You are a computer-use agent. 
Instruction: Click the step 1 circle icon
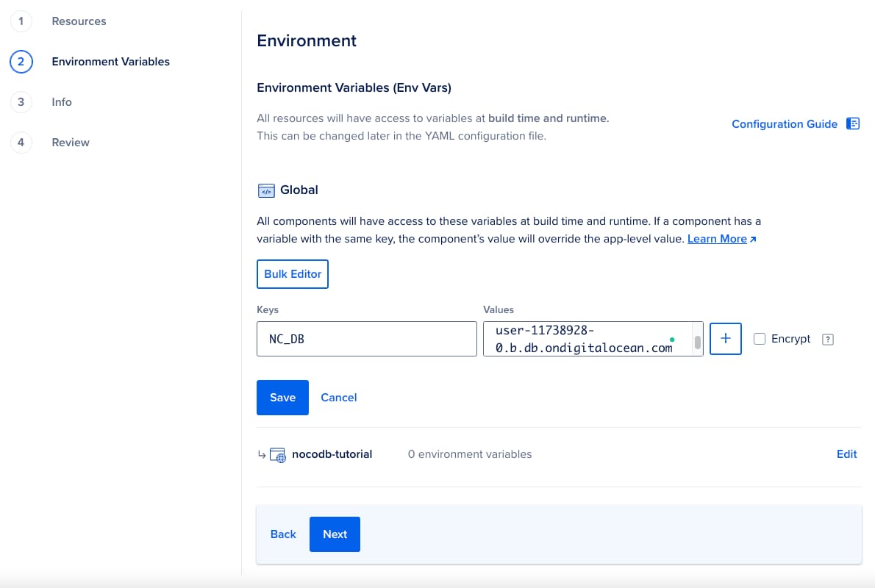coord(21,21)
